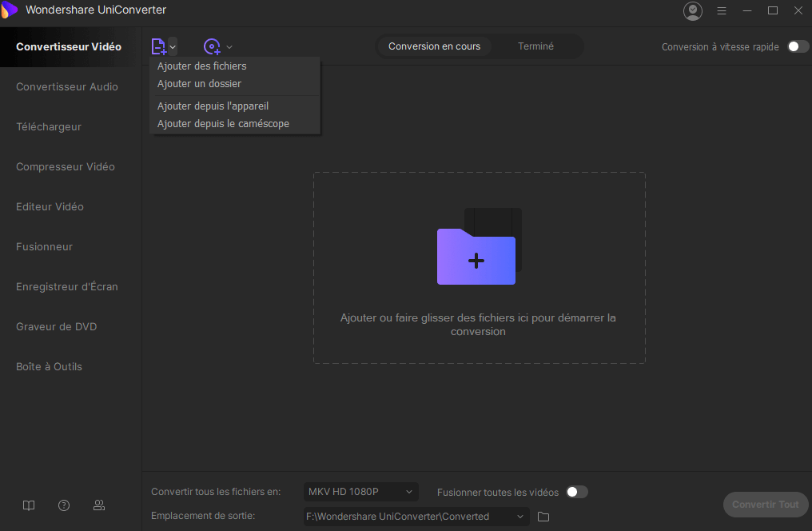Open Compresseur Vidéo in the sidebar
This screenshot has height=531, width=812.
coord(66,166)
